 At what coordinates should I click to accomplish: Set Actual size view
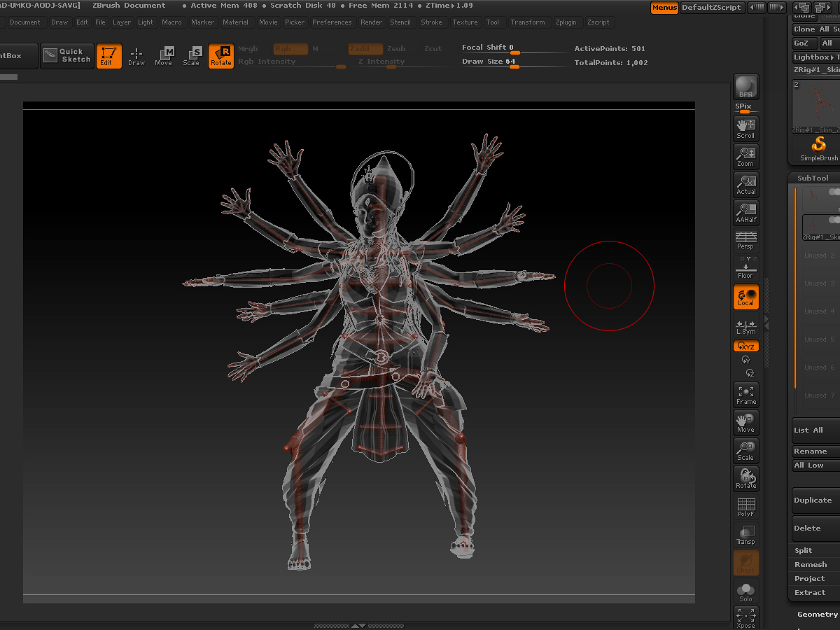[x=745, y=185]
